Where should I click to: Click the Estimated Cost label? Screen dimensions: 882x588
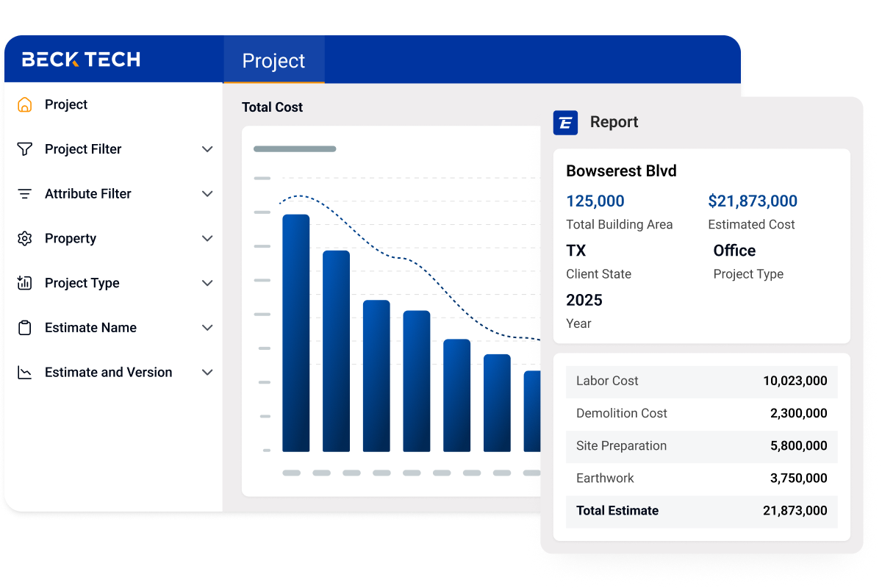pyautogui.click(x=751, y=225)
